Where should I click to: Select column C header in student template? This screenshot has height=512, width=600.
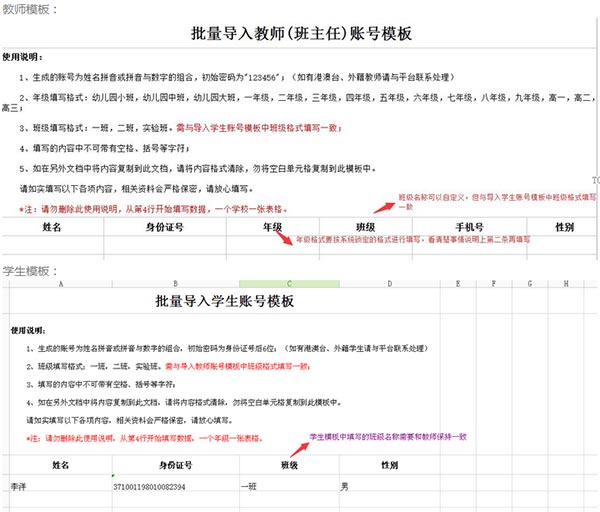click(x=289, y=284)
